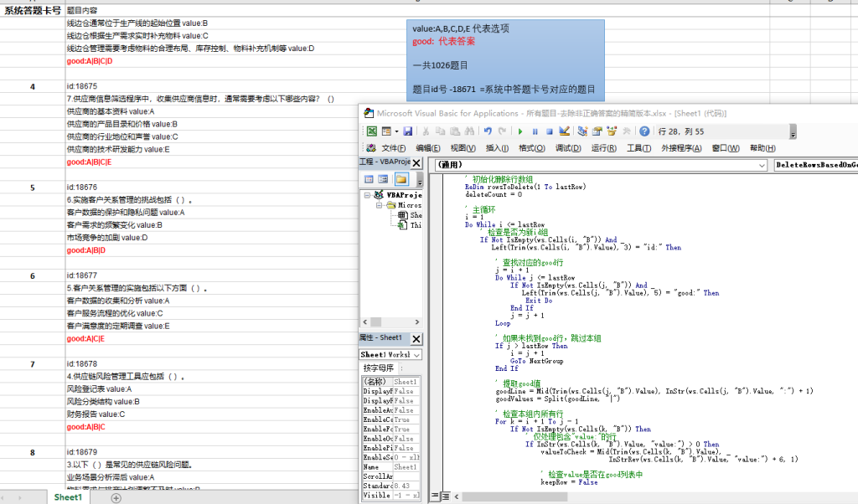Expand the Sheet1 Worksheet properties dropdown
This screenshot has height=504, width=858.
click(416, 355)
